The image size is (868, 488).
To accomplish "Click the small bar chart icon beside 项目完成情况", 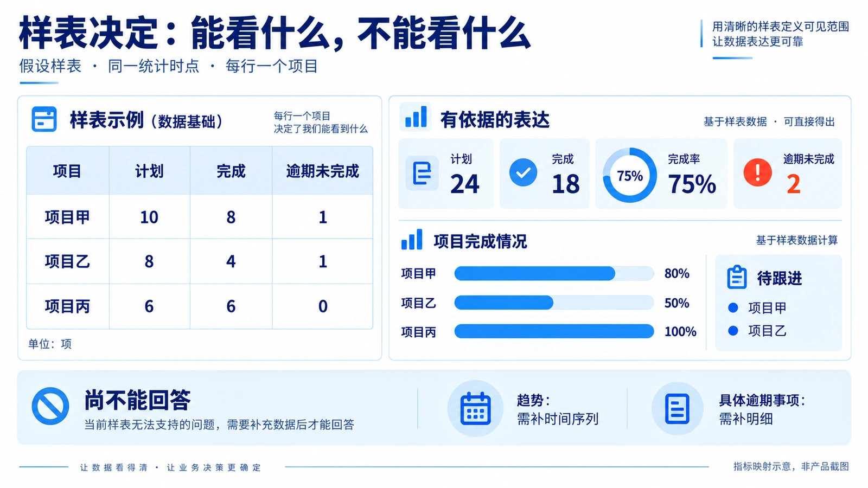I will click(412, 240).
